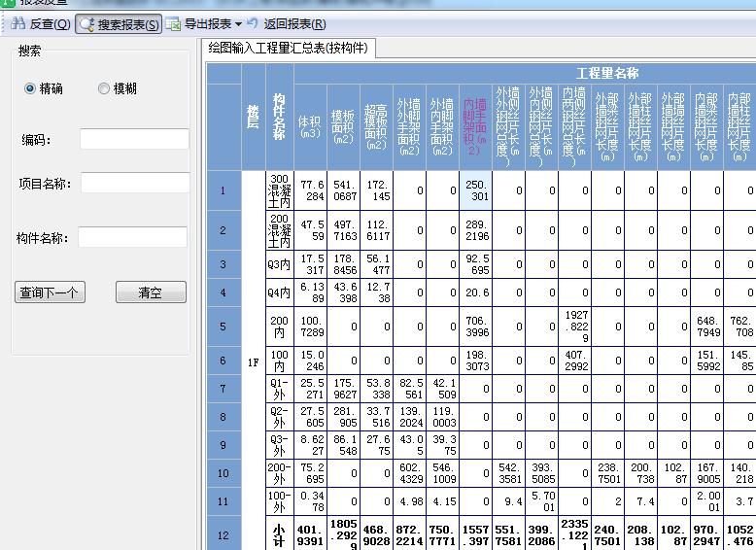Click the 搜索 group label

pyautogui.click(x=29, y=52)
